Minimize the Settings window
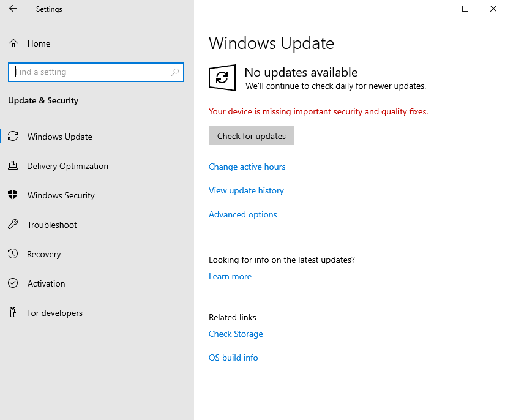Viewport: 505px width, 420px height. pos(436,9)
